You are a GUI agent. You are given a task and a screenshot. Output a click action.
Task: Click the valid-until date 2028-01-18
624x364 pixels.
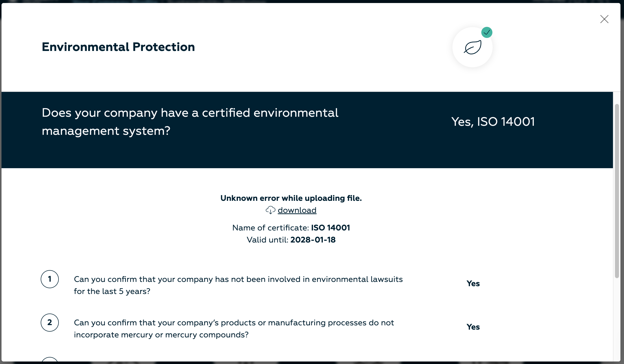coord(313,240)
